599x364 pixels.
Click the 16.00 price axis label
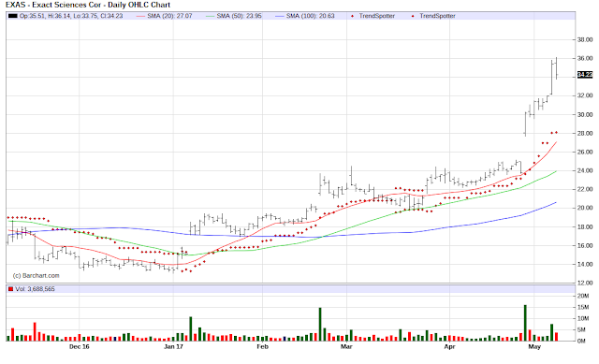(585, 245)
